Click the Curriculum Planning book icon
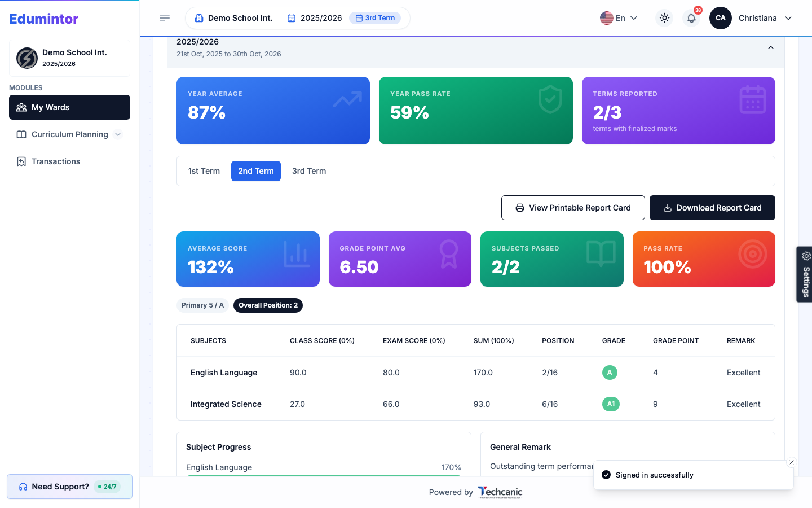This screenshot has height=508, width=812. (x=21, y=134)
